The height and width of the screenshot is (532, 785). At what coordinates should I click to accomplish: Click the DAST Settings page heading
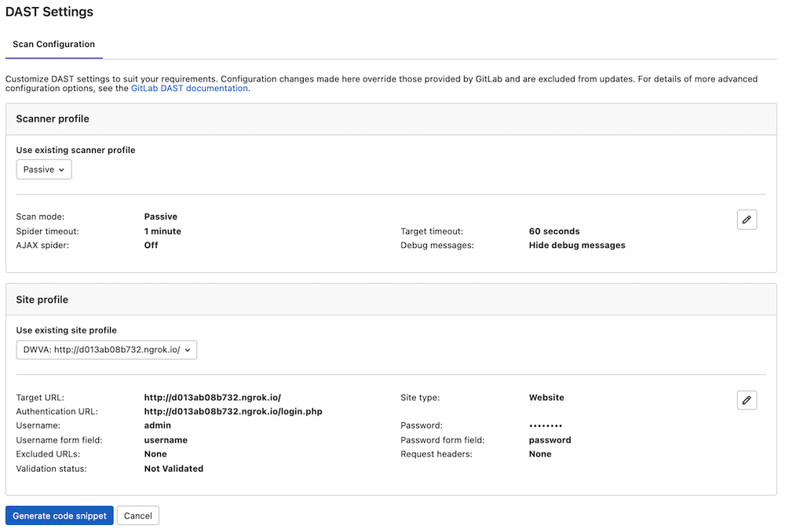[x=50, y=12]
